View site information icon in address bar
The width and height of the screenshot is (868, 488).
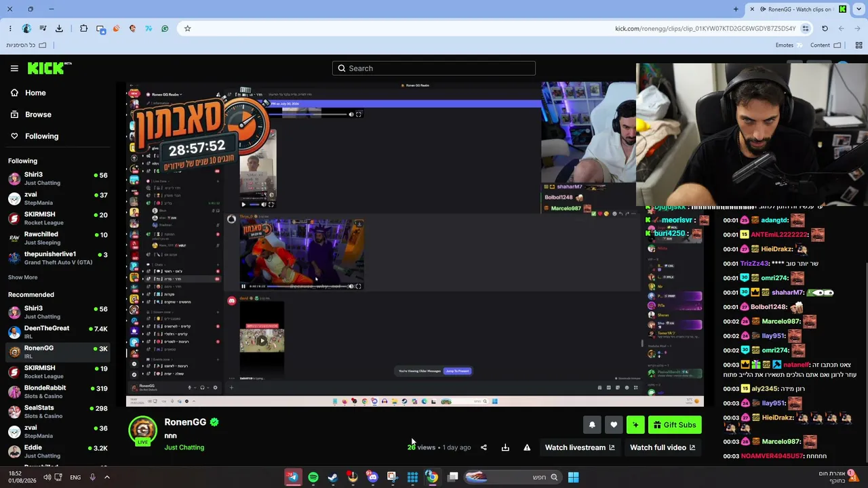[805, 28]
